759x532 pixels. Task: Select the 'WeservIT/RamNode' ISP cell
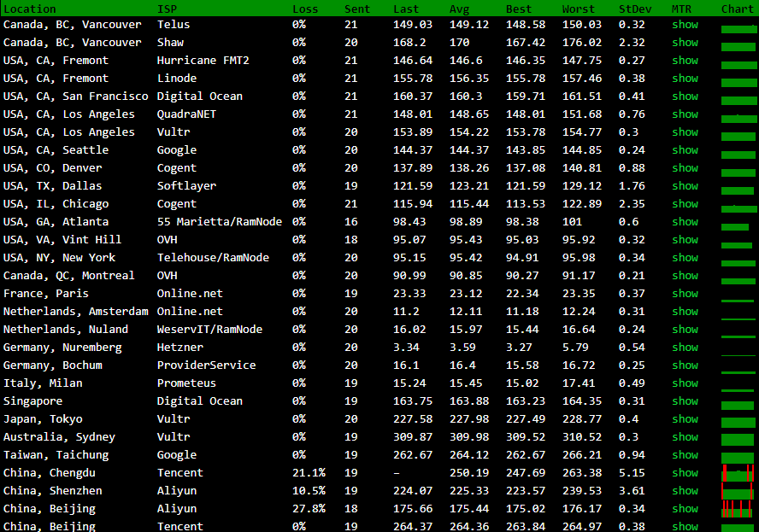(209, 330)
